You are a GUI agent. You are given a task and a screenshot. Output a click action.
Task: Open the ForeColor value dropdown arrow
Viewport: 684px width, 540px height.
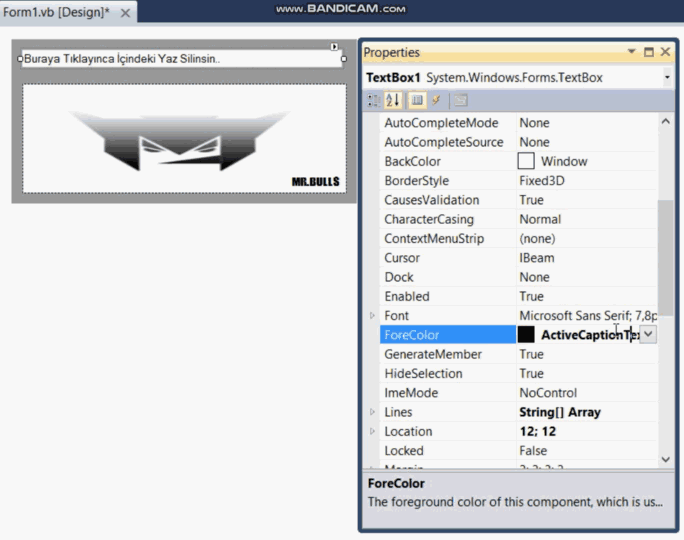pyautogui.click(x=648, y=335)
